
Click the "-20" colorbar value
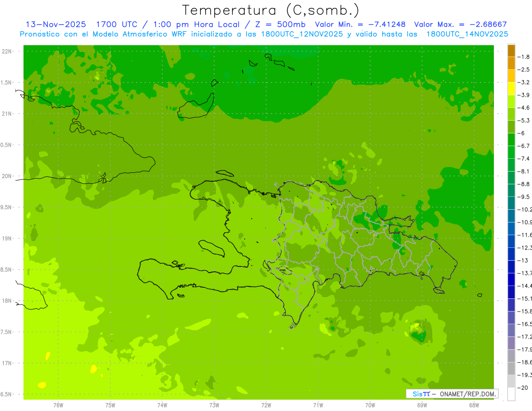point(522,388)
